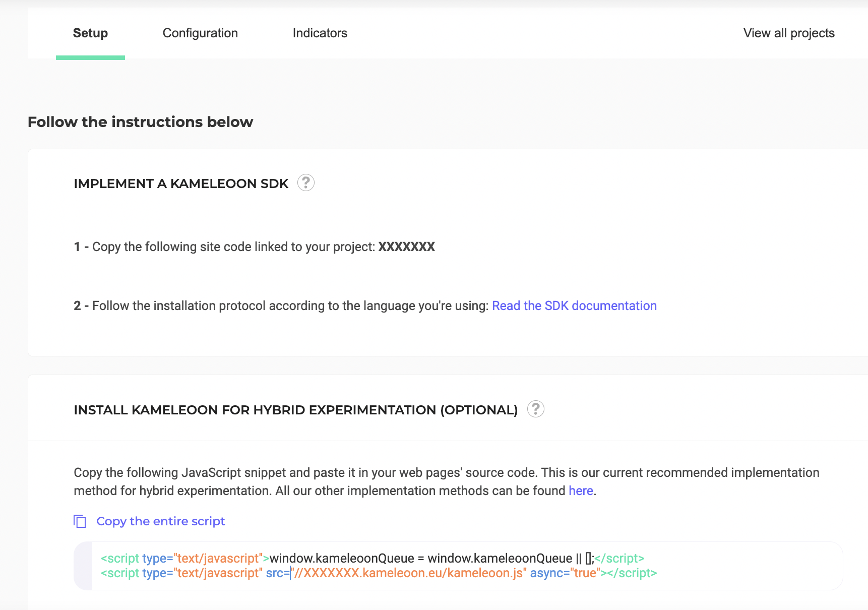This screenshot has width=868, height=610.
Task: Open help icon beside Install Kameleoon for Hybrid
Action: tap(536, 409)
